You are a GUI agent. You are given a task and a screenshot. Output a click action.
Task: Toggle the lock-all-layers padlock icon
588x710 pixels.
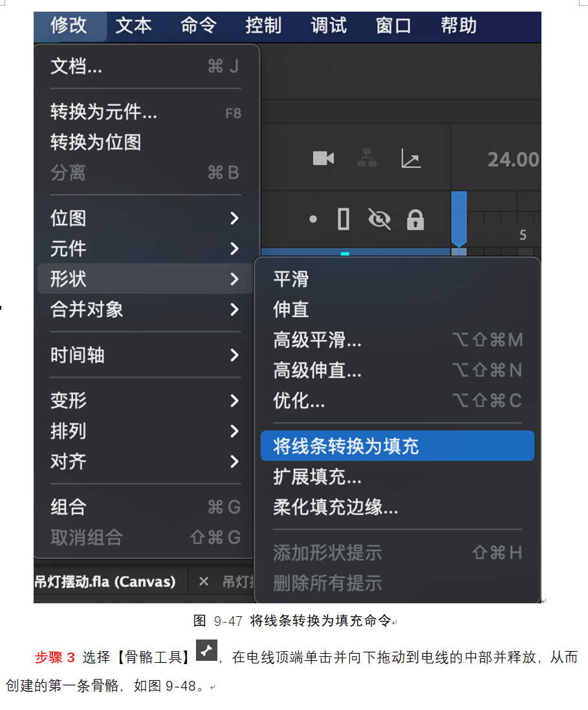click(415, 220)
